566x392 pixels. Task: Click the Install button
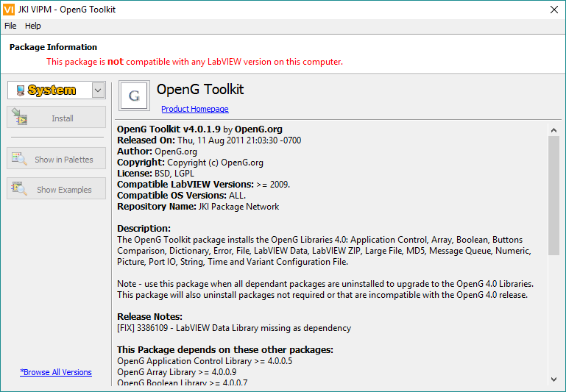57,117
